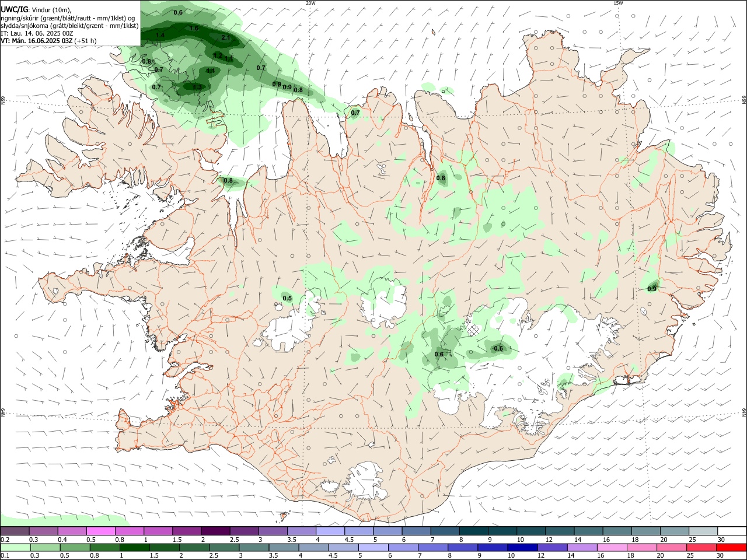Click the '0.2' label on the top legend row
747x560 pixels.
pyautogui.click(x=5, y=540)
